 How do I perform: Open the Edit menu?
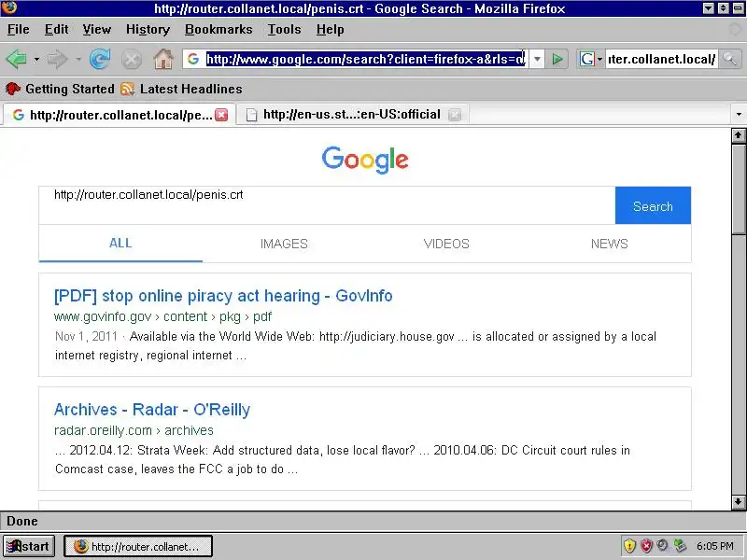56,30
